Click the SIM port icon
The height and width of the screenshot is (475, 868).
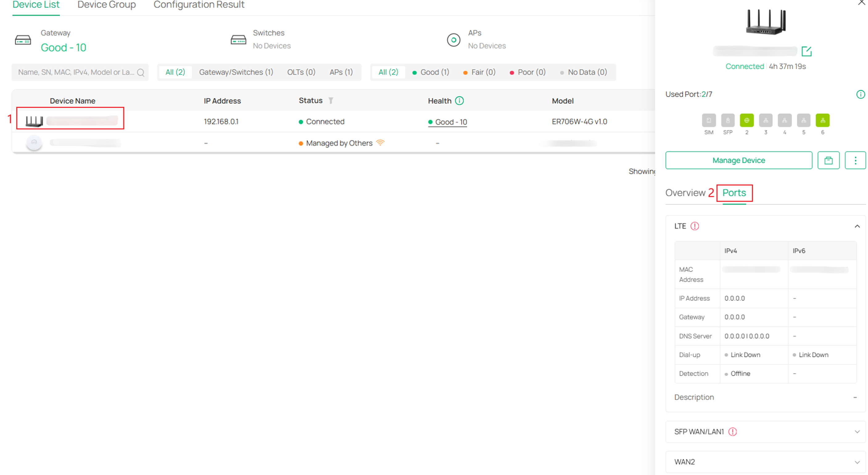[709, 120]
